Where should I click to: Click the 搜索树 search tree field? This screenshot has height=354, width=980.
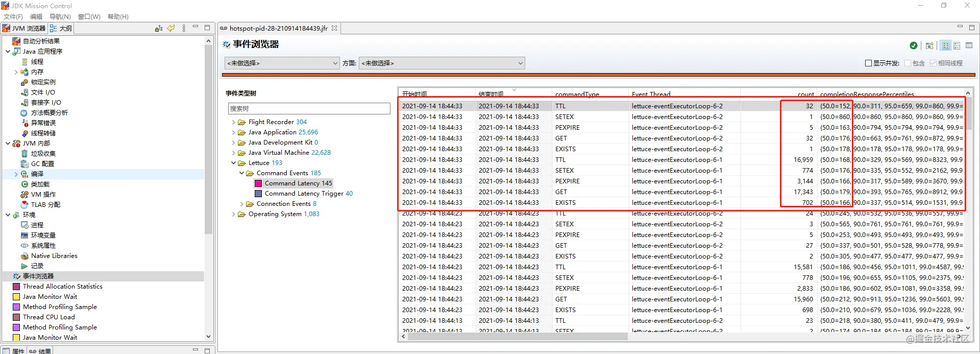pos(309,108)
